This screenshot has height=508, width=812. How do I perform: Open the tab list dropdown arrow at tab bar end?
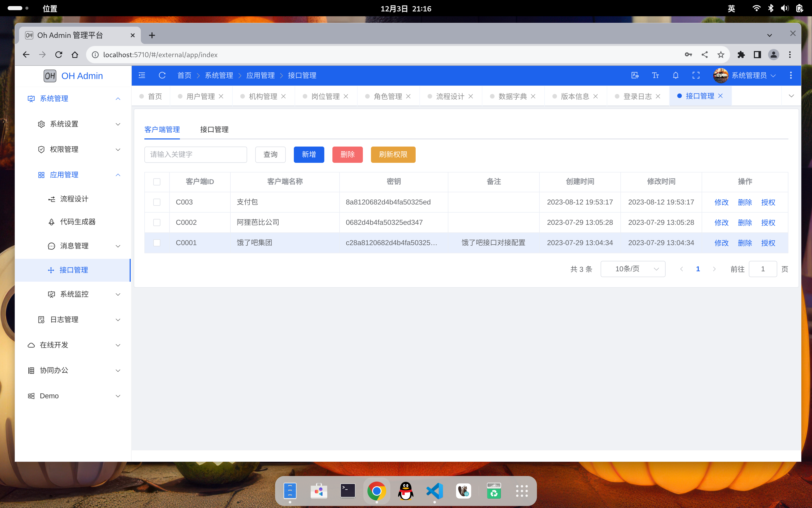pos(791,96)
